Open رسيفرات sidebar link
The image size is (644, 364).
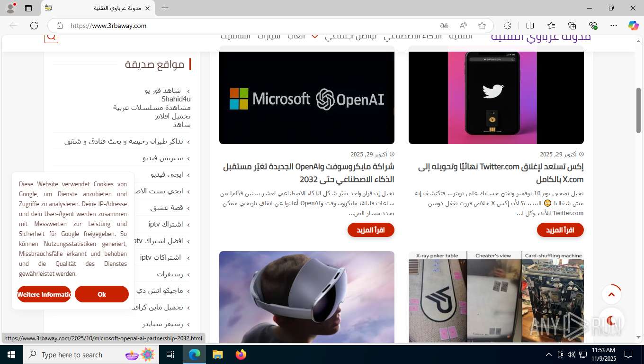pos(170,274)
